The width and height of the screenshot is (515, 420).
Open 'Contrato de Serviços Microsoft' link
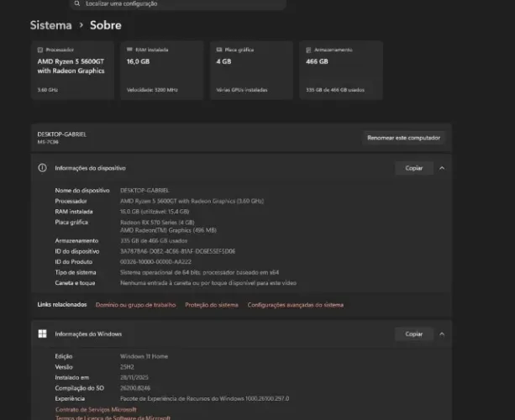pos(96,409)
